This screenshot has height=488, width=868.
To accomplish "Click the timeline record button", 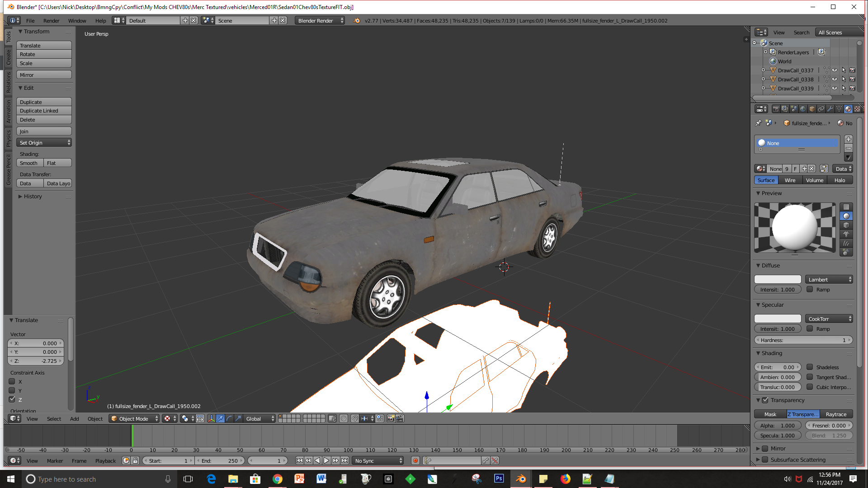I will click(x=415, y=461).
